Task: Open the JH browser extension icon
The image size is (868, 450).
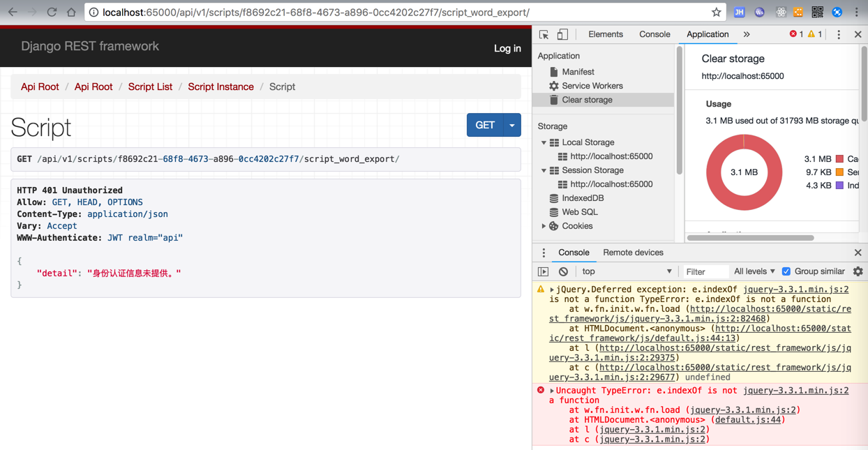Action: pyautogui.click(x=739, y=12)
